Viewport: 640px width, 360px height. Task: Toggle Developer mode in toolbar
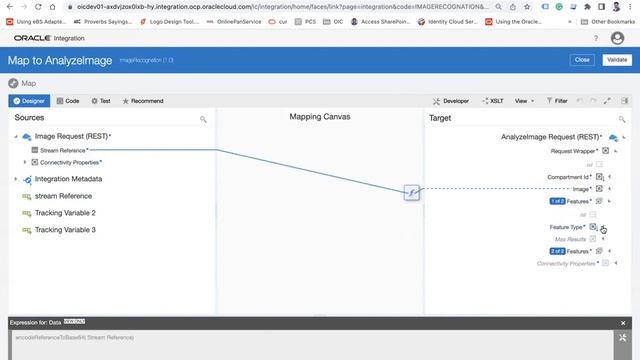pyautogui.click(x=451, y=101)
